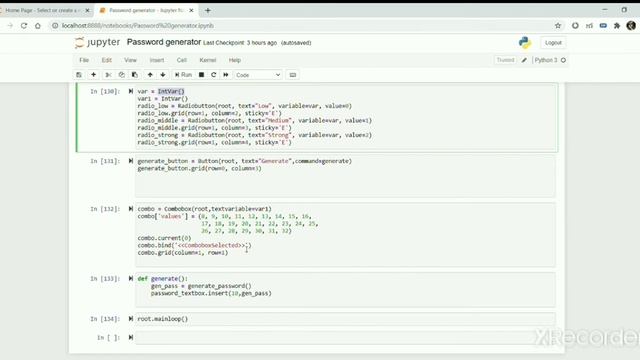The image size is (640, 360).
Task: Paste cells below icon
Action: pos(135,75)
